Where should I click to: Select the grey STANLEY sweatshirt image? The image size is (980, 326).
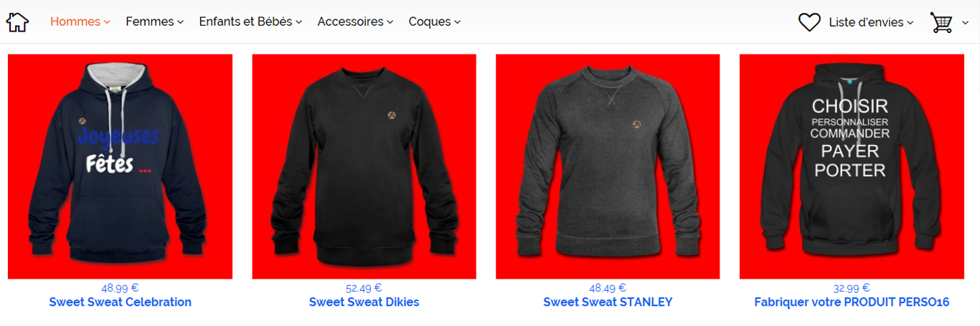pyautogui.click(x=608, y=167)
